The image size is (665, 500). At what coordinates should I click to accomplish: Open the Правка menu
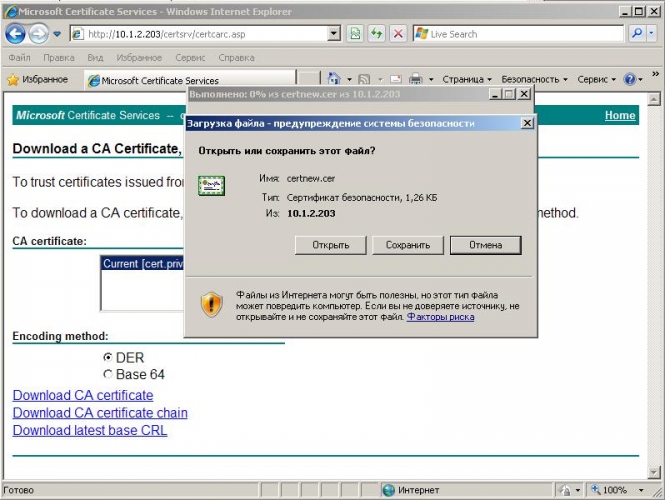[x=59, y=58]
